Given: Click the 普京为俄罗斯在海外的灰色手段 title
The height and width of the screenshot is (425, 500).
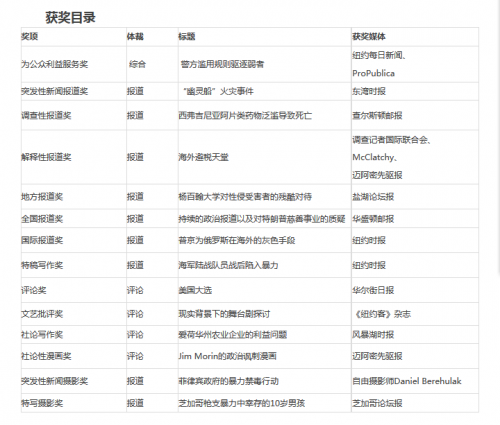Looking at the screenshot, I should [x=237, y=240].
